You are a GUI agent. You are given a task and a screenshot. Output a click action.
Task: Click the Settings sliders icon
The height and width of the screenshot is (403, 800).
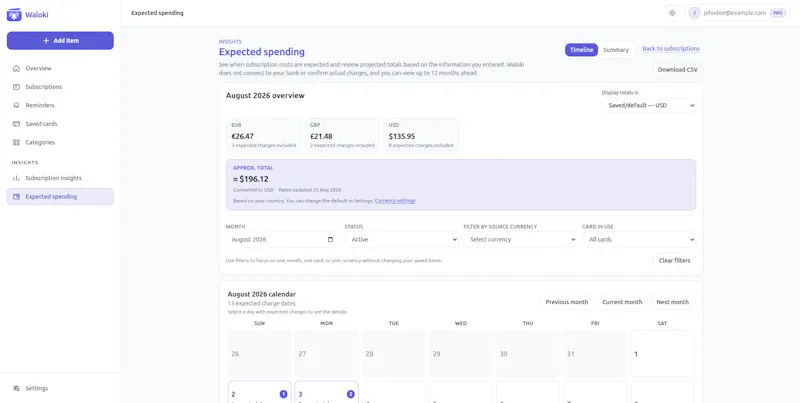(x=16, y=388)
